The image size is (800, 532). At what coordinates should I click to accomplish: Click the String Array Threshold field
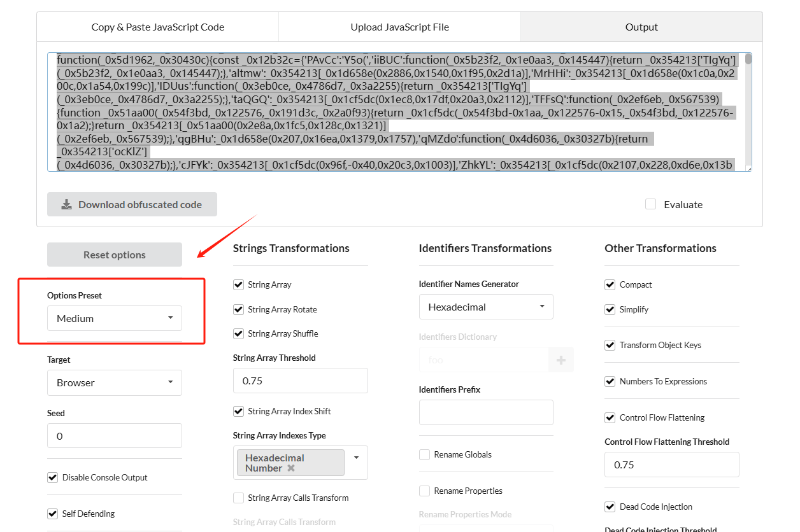(301, 381)
